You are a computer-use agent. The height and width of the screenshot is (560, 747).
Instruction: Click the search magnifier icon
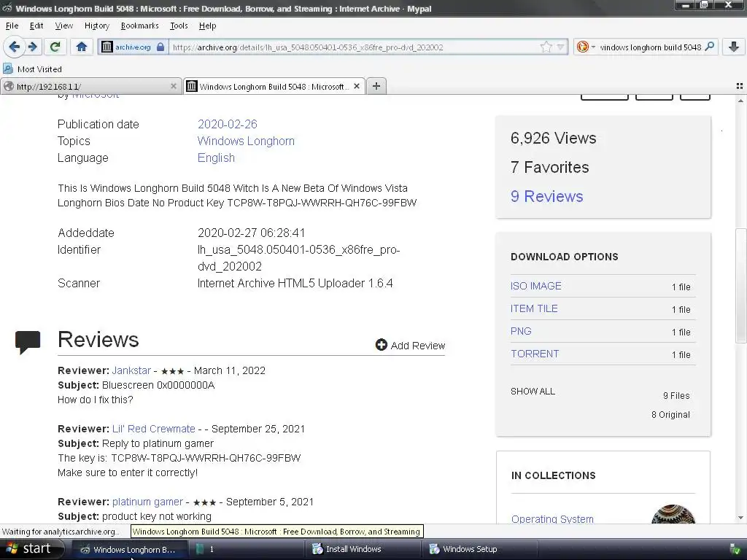709,47
